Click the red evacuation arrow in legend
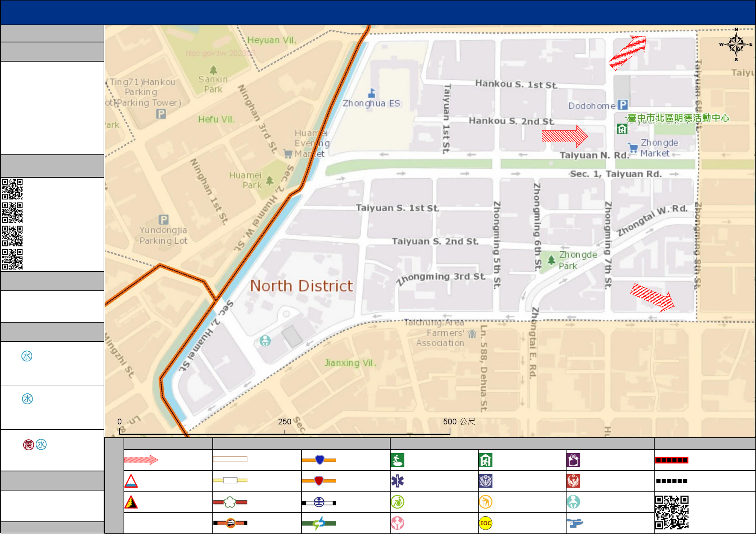Viewport: 756px width, 534px height. pos(141,460)
